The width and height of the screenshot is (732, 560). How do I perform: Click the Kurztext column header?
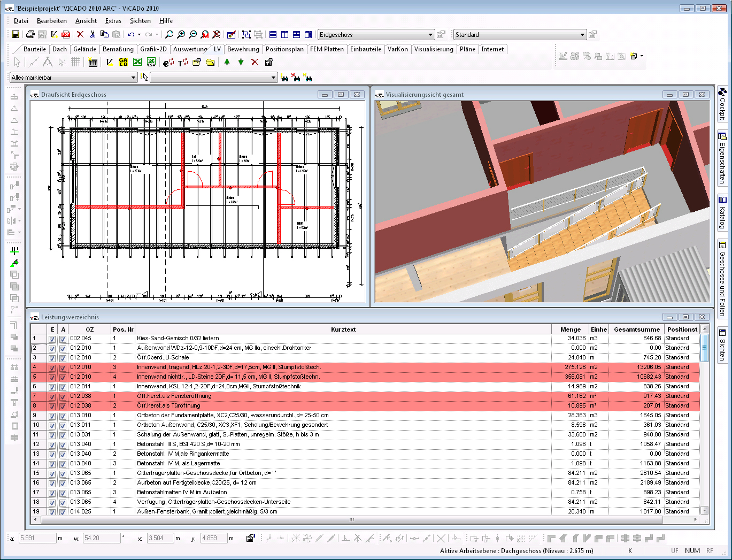[343, 329]
